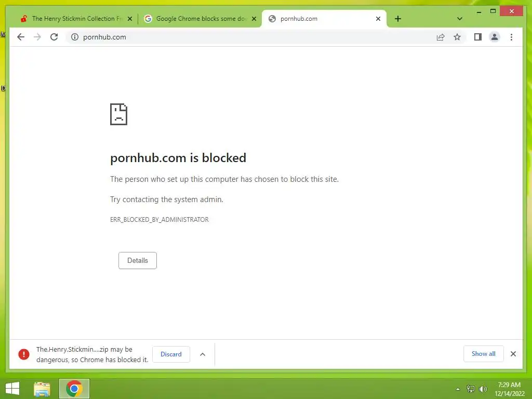The height and width of the screenshot is (399, 532).
Task: Share this page icon
Action: (x=441, y=37)
